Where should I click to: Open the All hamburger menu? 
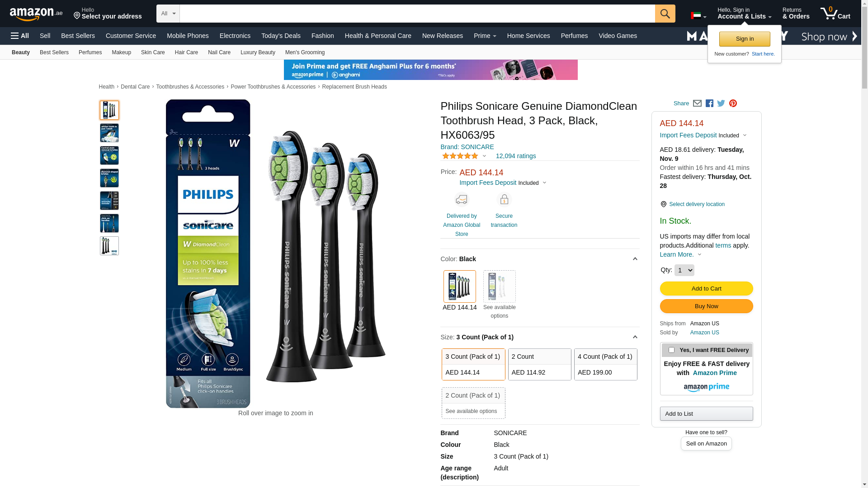point(20,36)
